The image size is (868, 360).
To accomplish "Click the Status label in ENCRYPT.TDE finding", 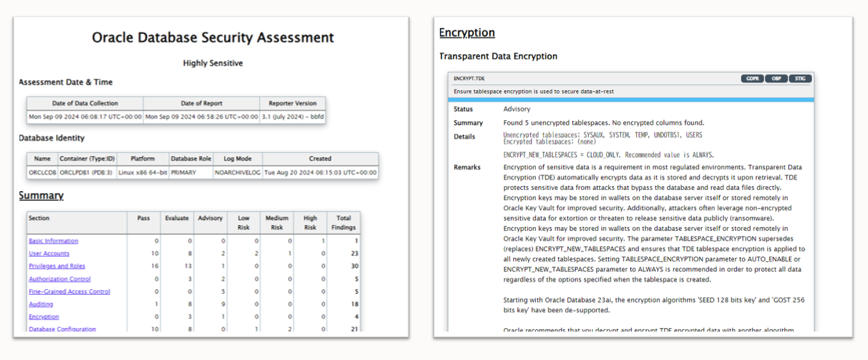I will pyautogui.click(x=463, y=109).
